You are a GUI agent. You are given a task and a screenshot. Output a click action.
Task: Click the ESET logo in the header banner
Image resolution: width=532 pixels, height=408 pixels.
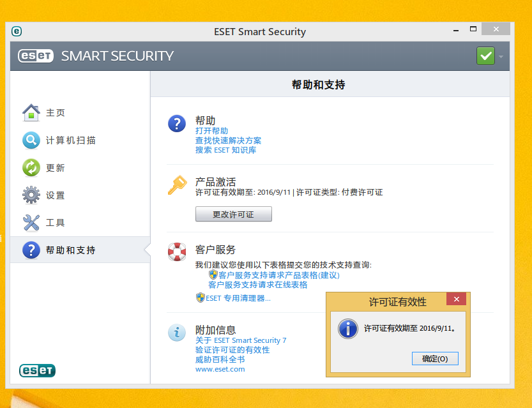(x=36, y=56)
